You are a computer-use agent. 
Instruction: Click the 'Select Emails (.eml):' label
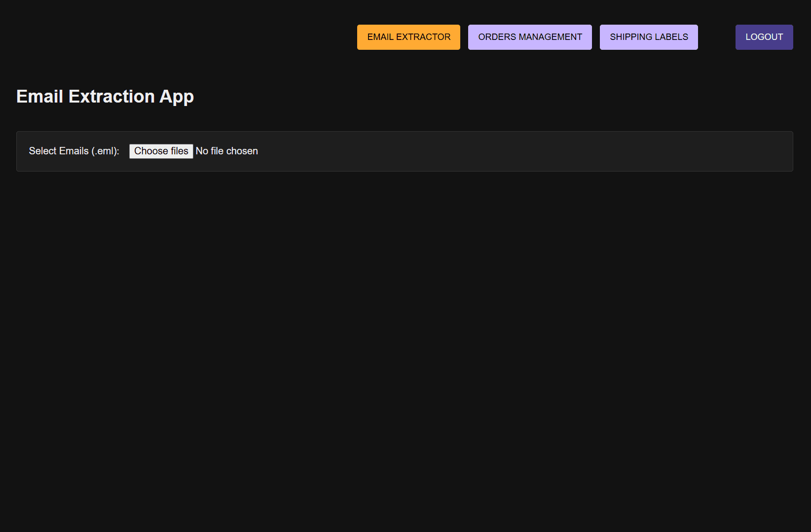(x=74, y=151)
